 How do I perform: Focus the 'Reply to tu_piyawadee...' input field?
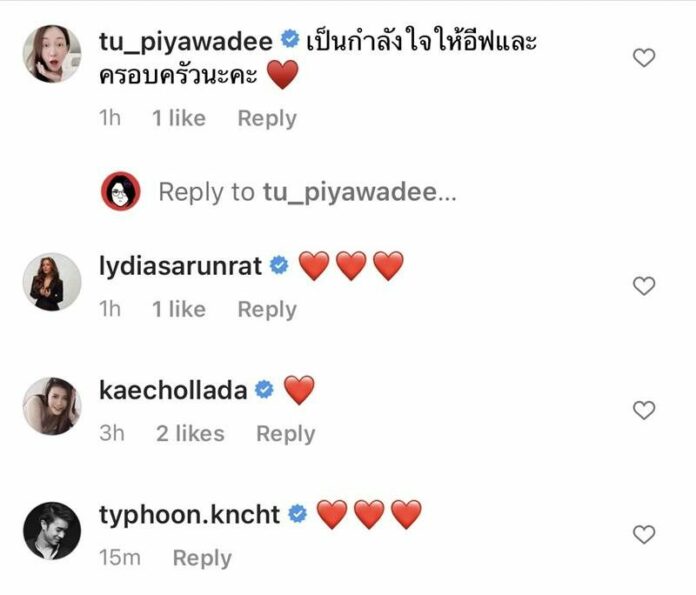coord(307,192)
